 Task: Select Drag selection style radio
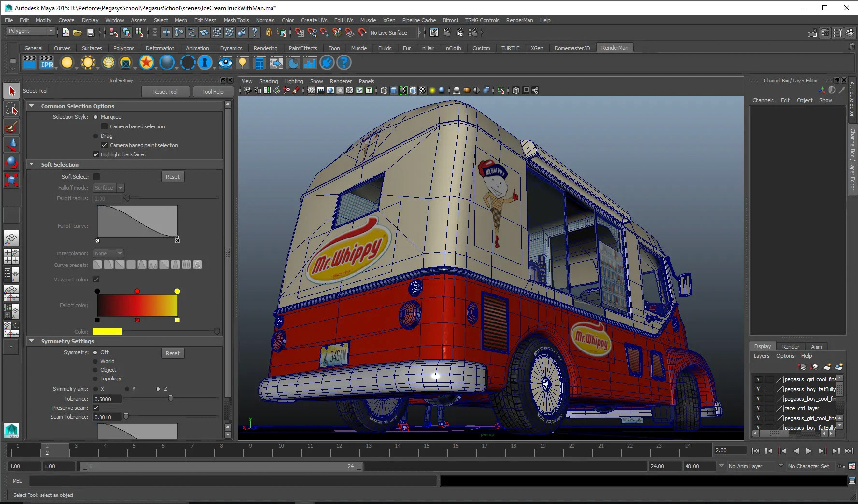pos(95,136)
